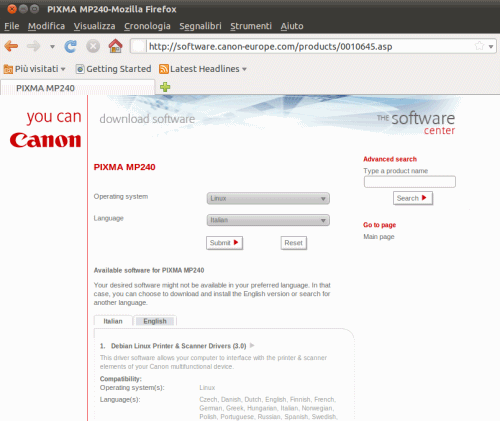Open the Strumenti menu
The width and height of the screenshot is (500, 421).
(251, 26)
